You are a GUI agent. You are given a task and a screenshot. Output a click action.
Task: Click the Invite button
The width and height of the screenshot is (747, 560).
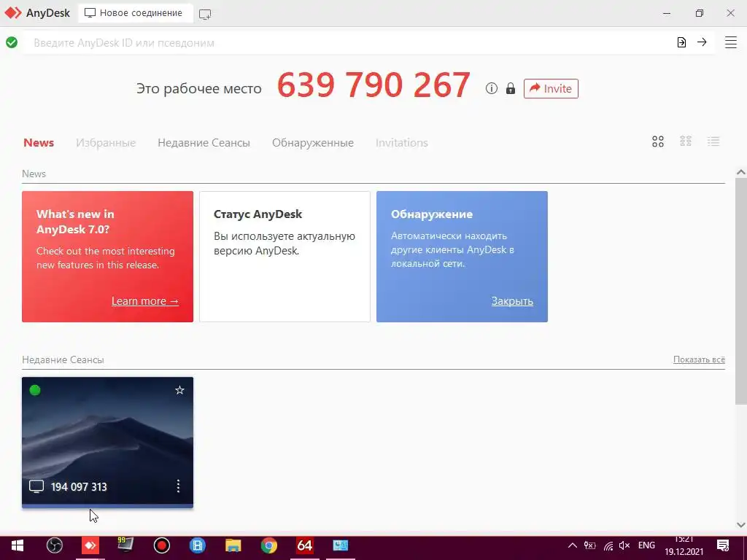point(551,88)
